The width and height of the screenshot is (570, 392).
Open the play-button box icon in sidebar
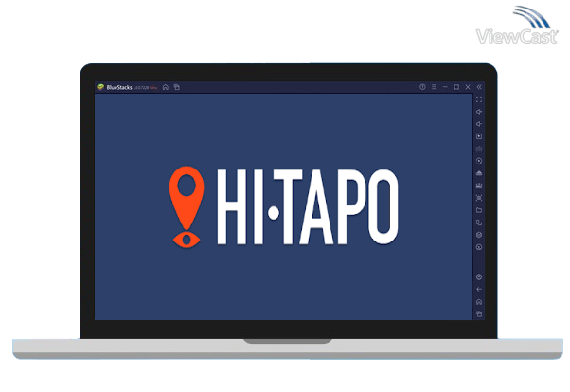point(479,136)
